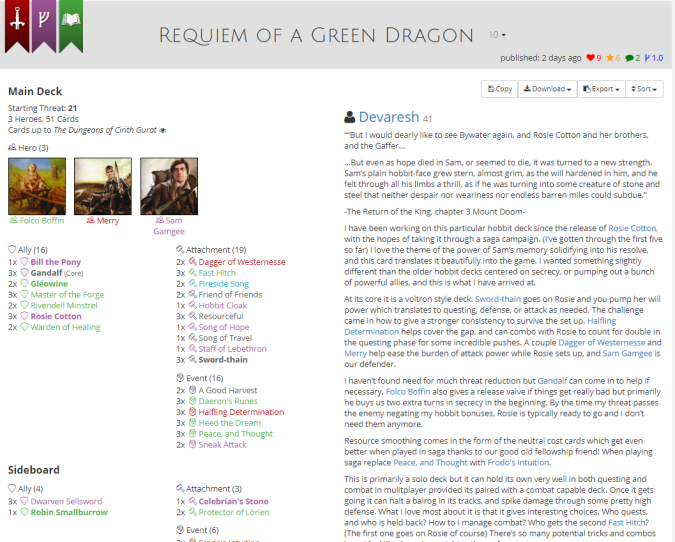Screen dimensions: 675x542
Task: Open Halfling Determination in event list
Action: coord(241,412)
